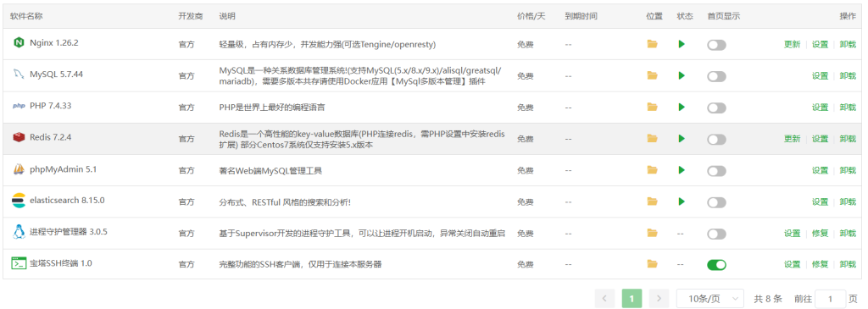
Task: Open 设置 for MySQL 5.7.44
Action: pyautogui.click(x=820, y=76)
